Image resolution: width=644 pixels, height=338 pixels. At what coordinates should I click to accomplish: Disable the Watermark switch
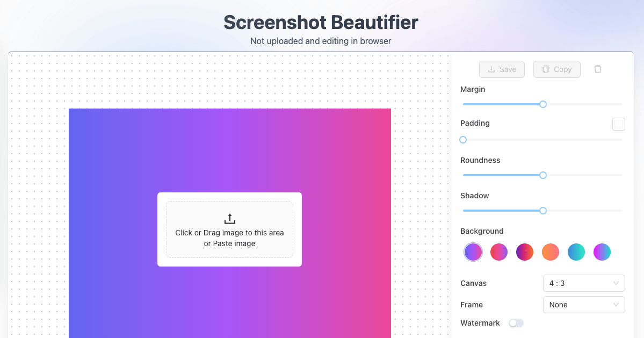click(x=516, y=322)
